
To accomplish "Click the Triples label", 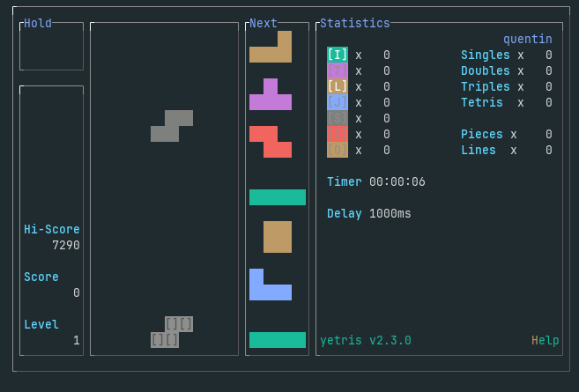I will (x=486, y=86).
